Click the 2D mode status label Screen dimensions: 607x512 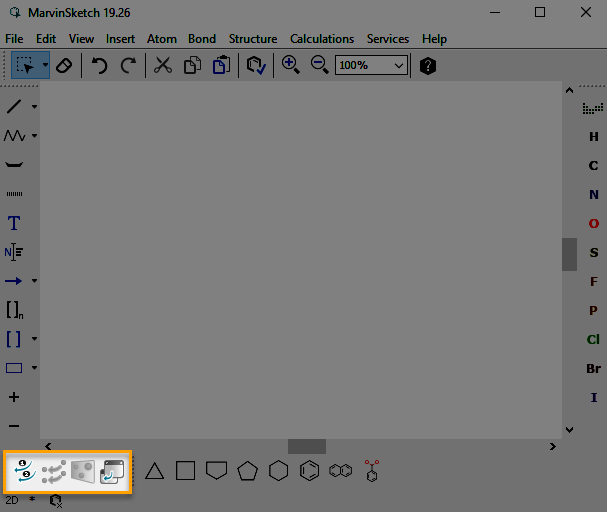12,498
